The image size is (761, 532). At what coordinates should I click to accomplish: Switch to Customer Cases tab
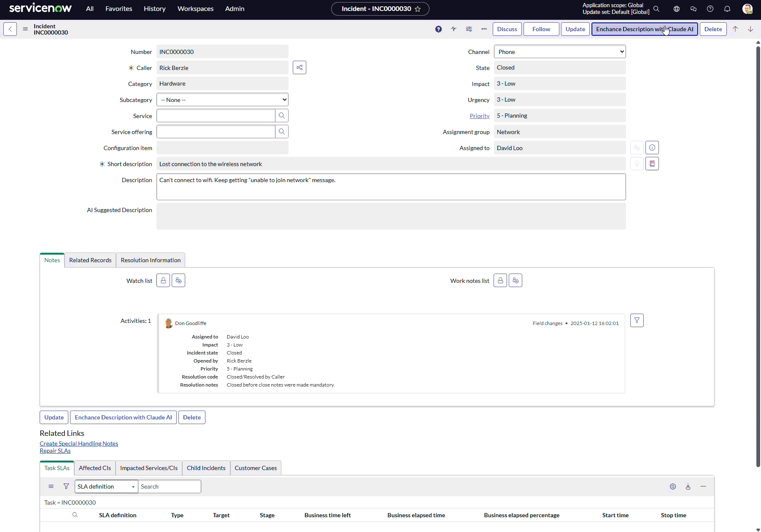tap(256, 468)
